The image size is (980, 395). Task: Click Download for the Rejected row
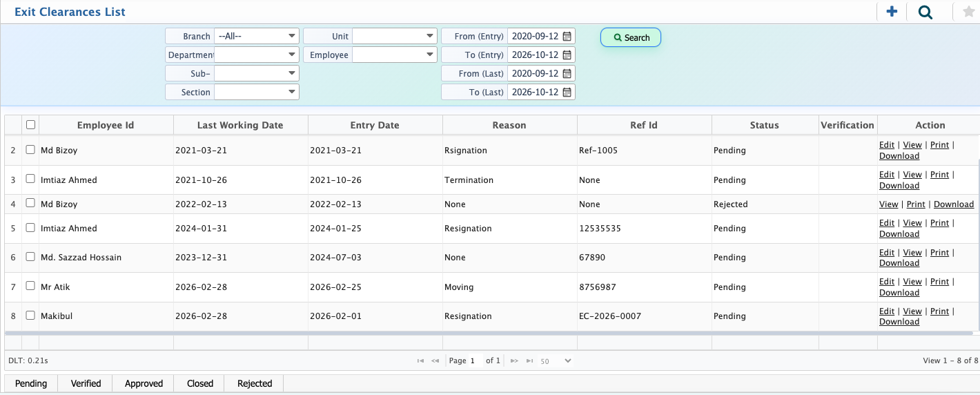tap(954, 204)
